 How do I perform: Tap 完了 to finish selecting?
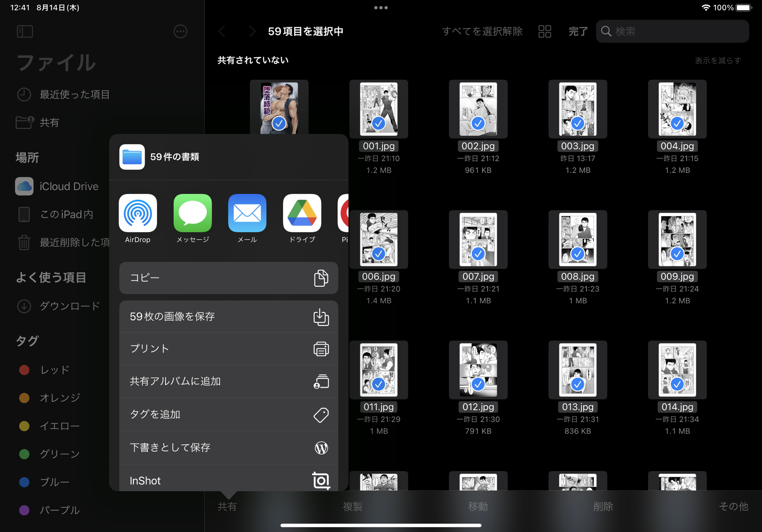[x=578, y=31]
